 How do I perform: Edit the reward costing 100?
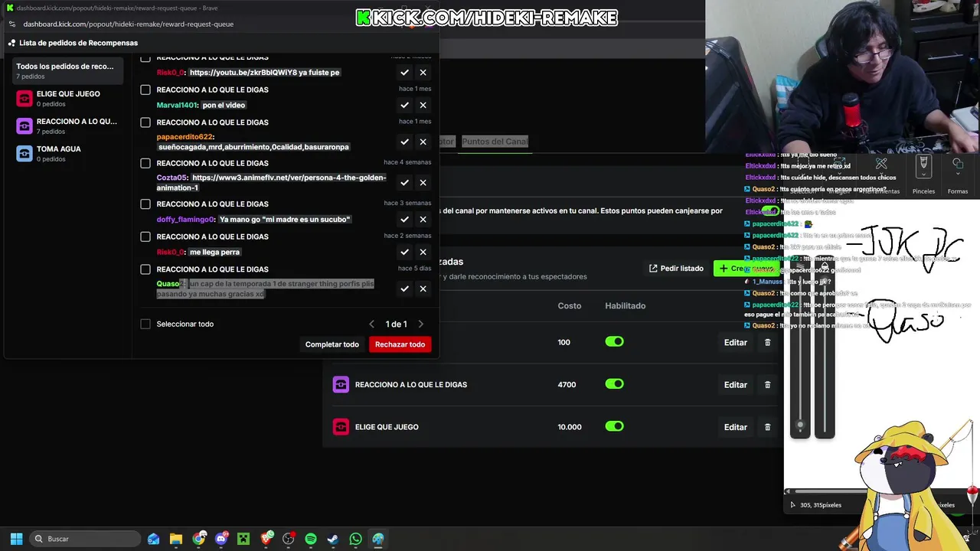pos(735,342)
